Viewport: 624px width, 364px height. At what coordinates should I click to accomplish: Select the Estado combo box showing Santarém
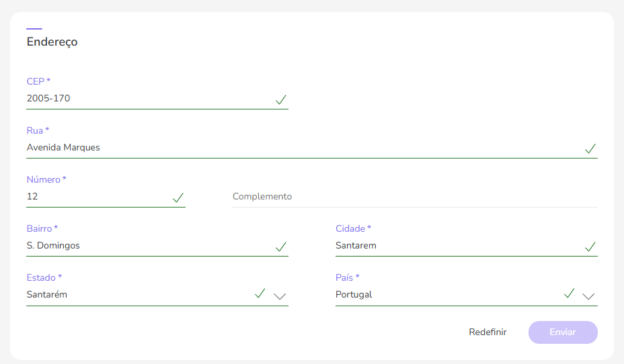pos(134,295)
